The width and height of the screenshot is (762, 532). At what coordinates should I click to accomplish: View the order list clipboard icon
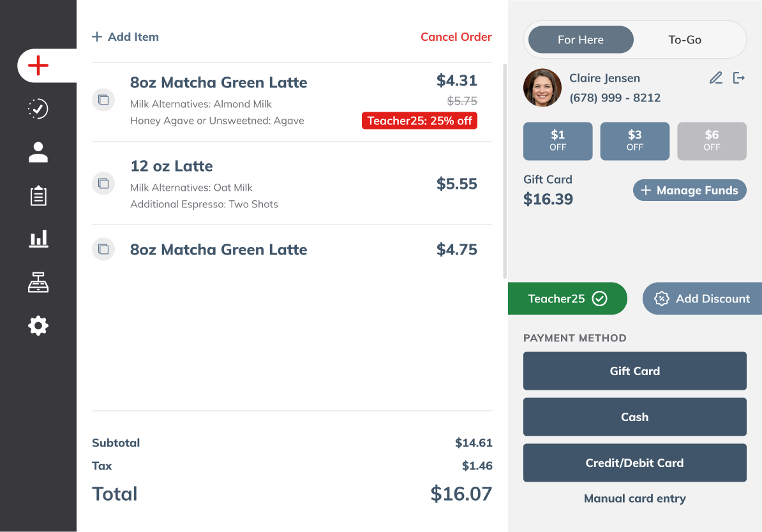coord(38,195)
